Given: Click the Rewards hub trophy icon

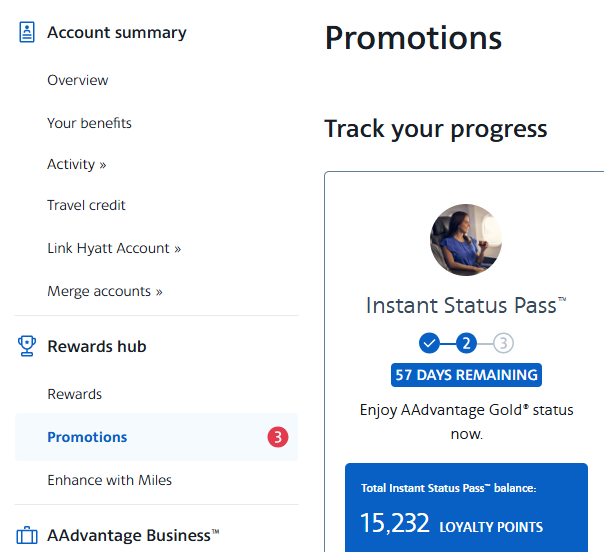Looking at the screenshot, I should tap(27, 346).
